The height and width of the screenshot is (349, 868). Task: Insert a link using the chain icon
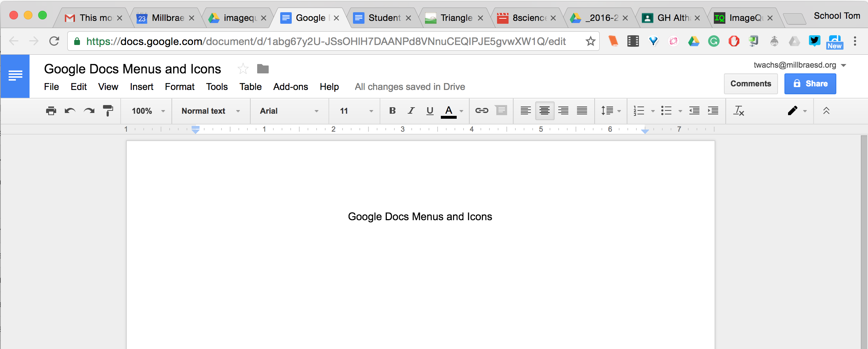(482, 110)
